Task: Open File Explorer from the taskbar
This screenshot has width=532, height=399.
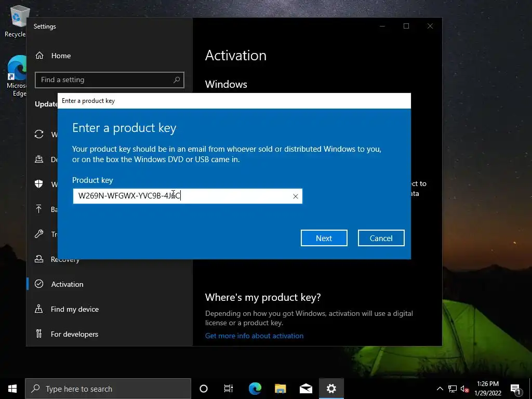Action: pyautogui.click(x=280, y=389)
